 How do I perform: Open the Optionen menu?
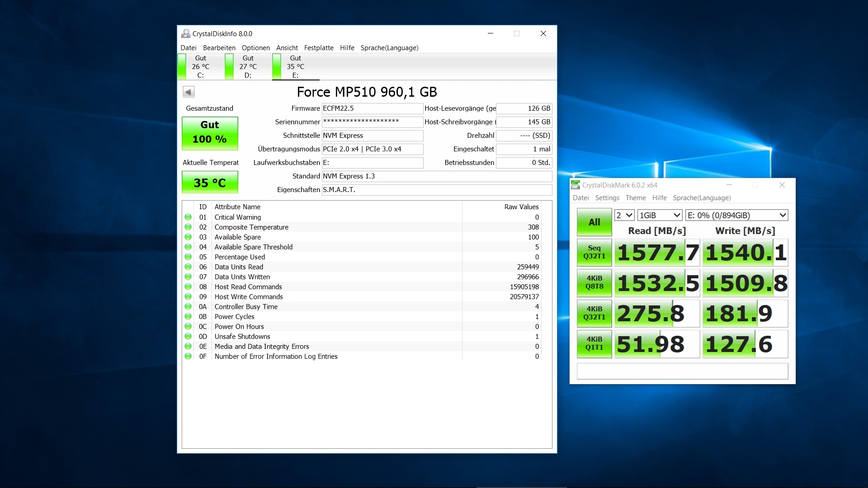click(256, 48)
